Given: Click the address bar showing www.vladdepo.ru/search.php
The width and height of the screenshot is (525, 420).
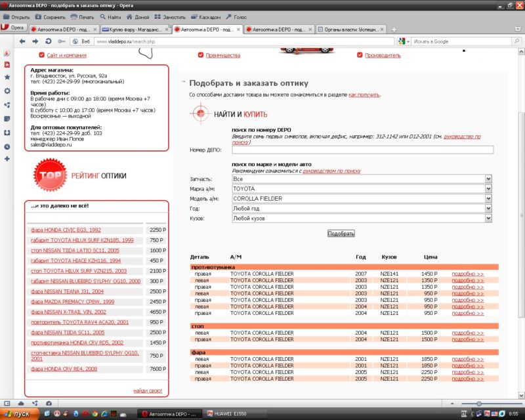Looking at the screenshot, I should (244, 41).
